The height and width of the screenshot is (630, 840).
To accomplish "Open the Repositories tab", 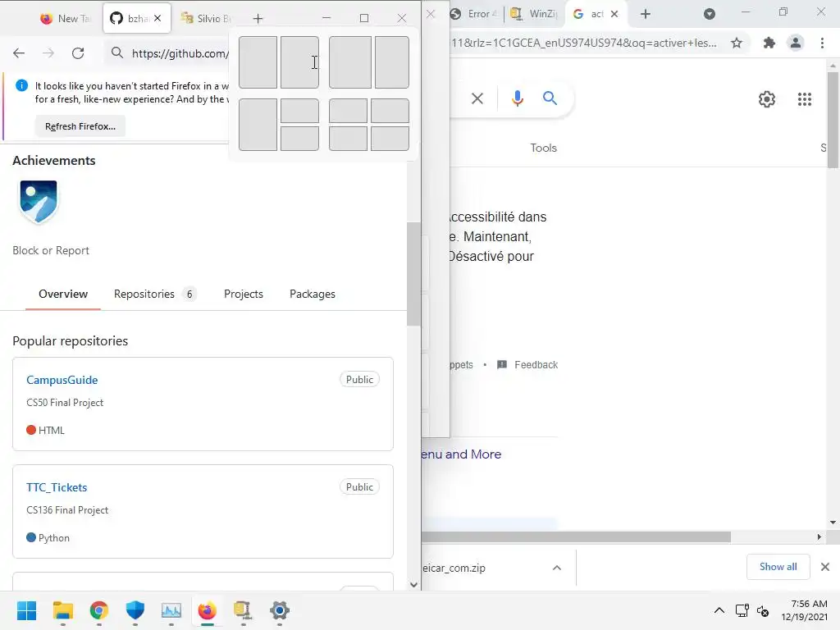I will pyautogui.click(x=155, y=294).
